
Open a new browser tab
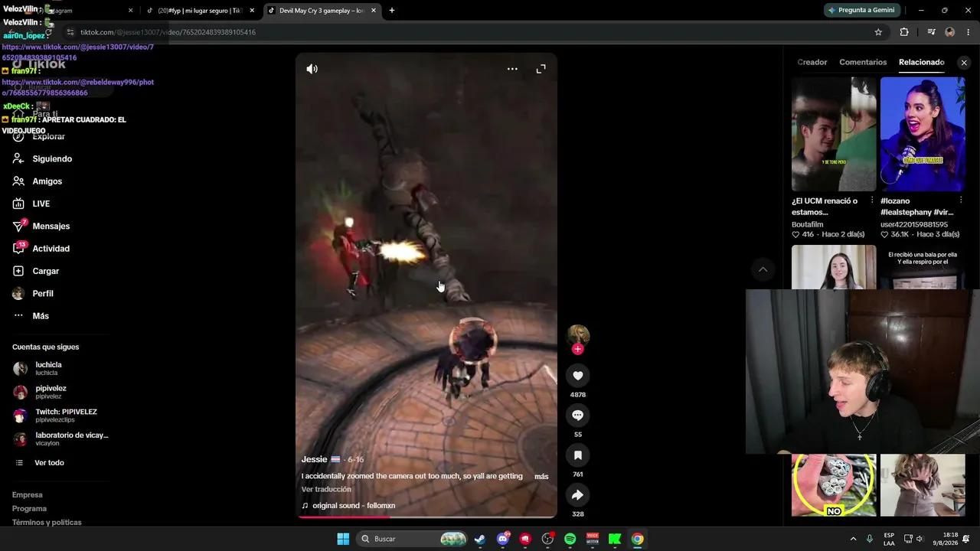point(392,11)
